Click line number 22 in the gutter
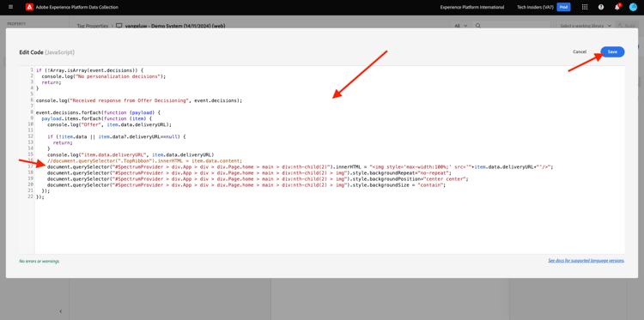Viewport: 644px width, 320px height. point(30,197)
